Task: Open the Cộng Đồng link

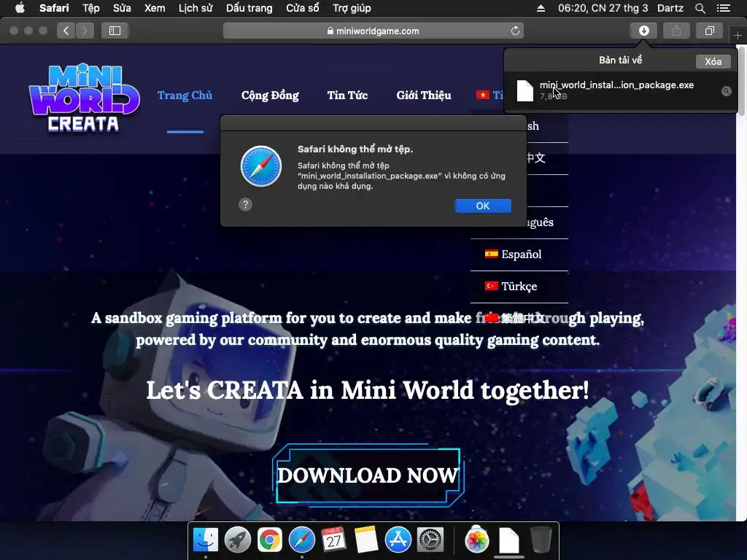Action: [x=270, y=96]
